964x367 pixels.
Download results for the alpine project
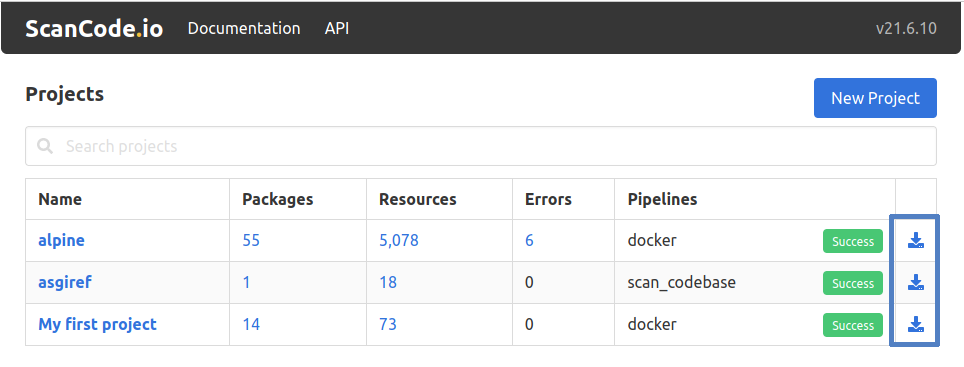coord(916,241)
